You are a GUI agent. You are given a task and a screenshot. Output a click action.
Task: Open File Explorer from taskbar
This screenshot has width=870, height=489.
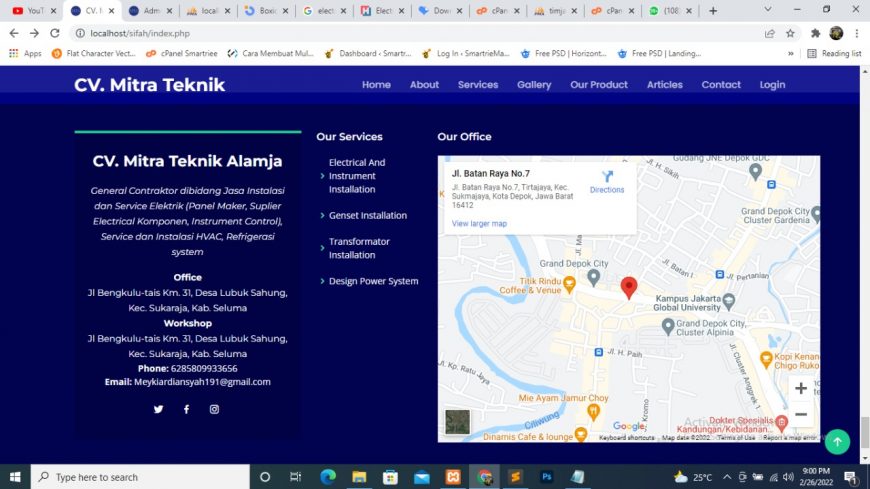click(x=359, y=477)
